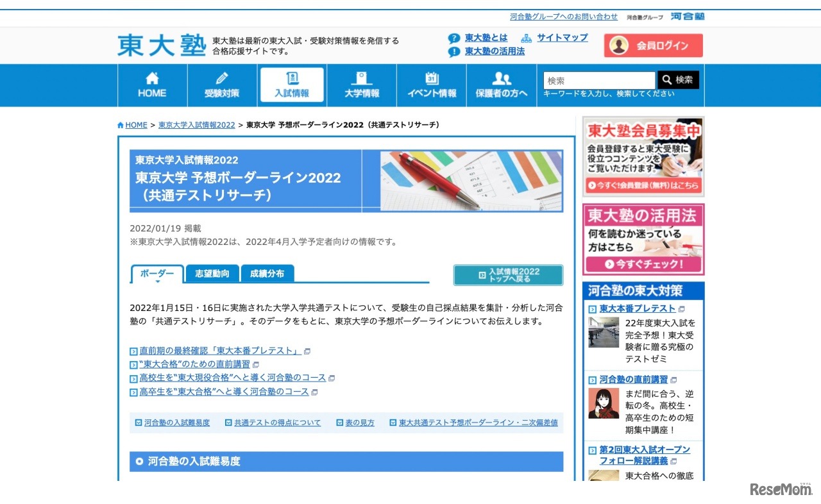The height and width of the screenshot is (504, 821).
Task: Open 第2回東大入試オープン フォロー解説講義 link
Action: tap(645, 455)
